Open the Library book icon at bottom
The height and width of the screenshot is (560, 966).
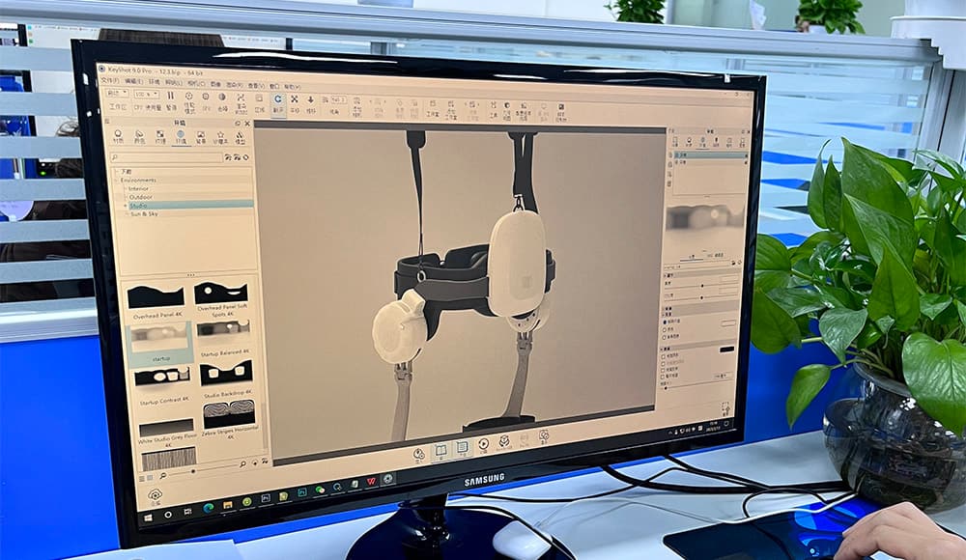(x=440, y=451)
